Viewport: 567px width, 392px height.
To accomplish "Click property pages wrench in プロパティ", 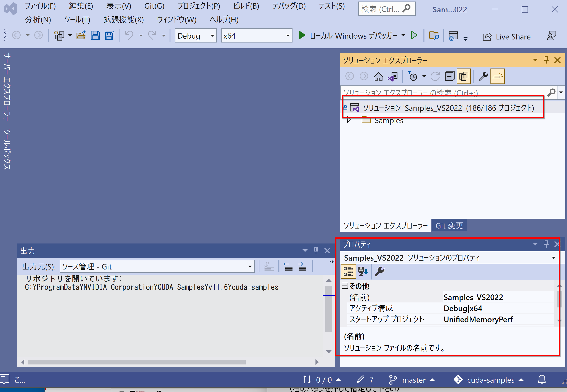I will [379, 271].
